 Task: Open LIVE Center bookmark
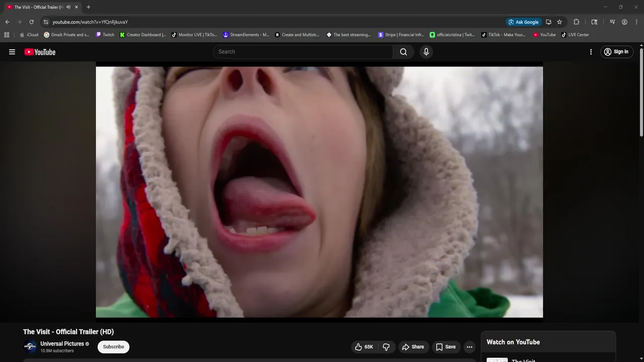point(575,35)
